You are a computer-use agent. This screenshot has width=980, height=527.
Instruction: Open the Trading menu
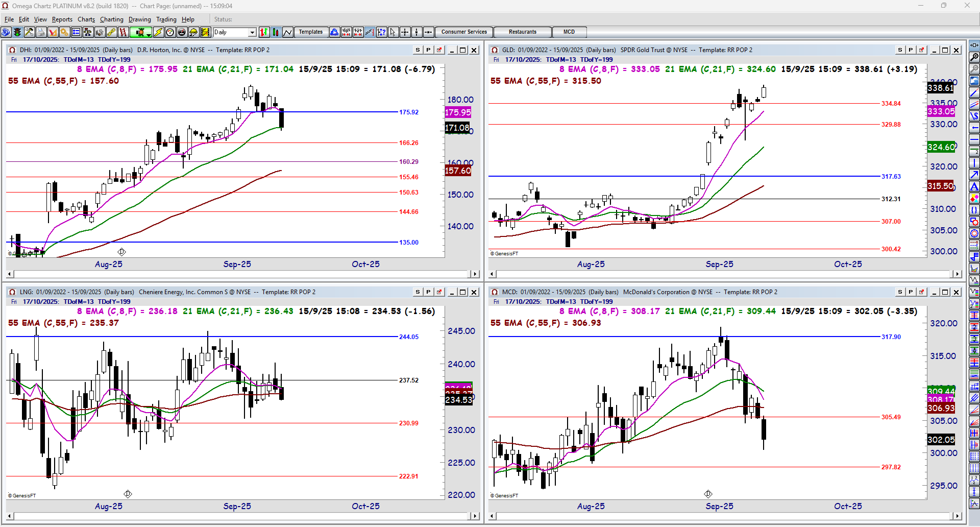(166, 19)
